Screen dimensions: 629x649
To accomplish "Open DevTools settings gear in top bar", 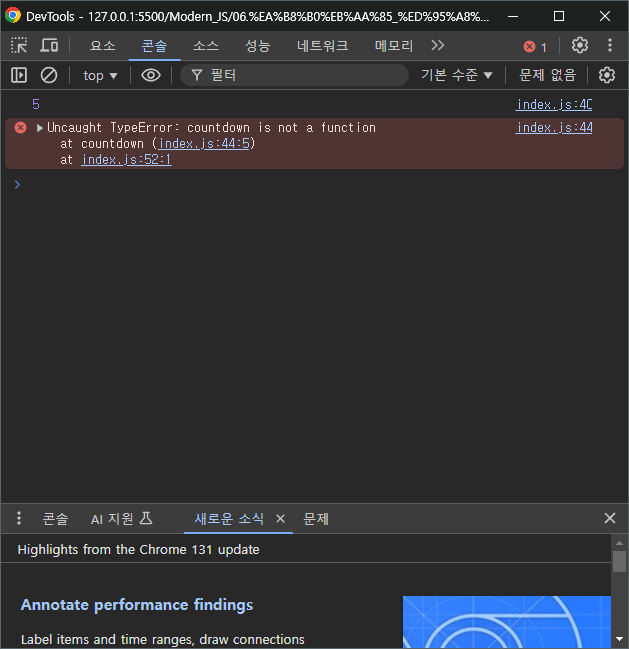I will pyautogui.click(x=580, y=45).
